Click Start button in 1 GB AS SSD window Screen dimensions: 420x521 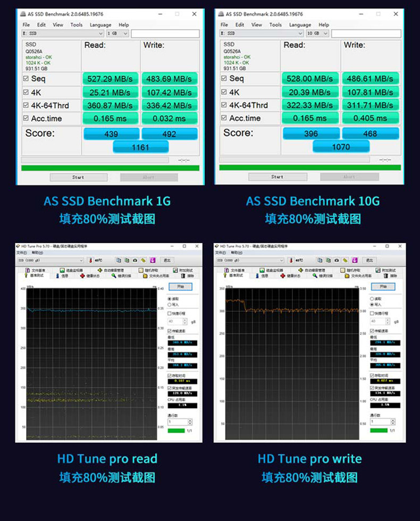pos(79,178)
